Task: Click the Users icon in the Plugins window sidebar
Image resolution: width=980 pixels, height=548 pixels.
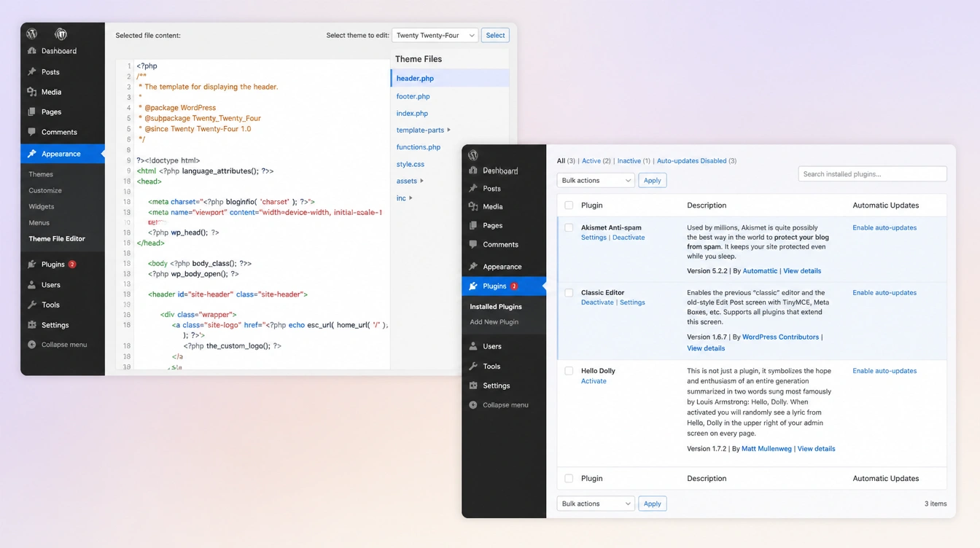Action: [x=473, y=346]
